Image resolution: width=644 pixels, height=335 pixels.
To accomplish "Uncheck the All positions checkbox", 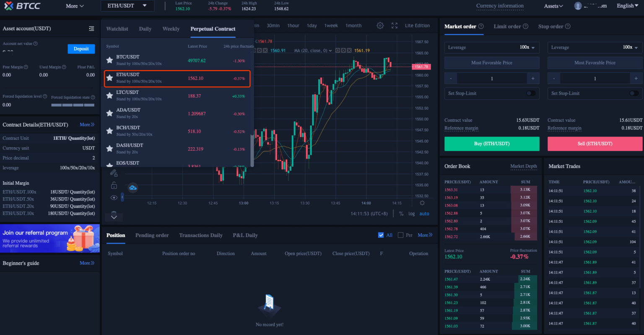I will pyautogui.click(x=381, y=235).
